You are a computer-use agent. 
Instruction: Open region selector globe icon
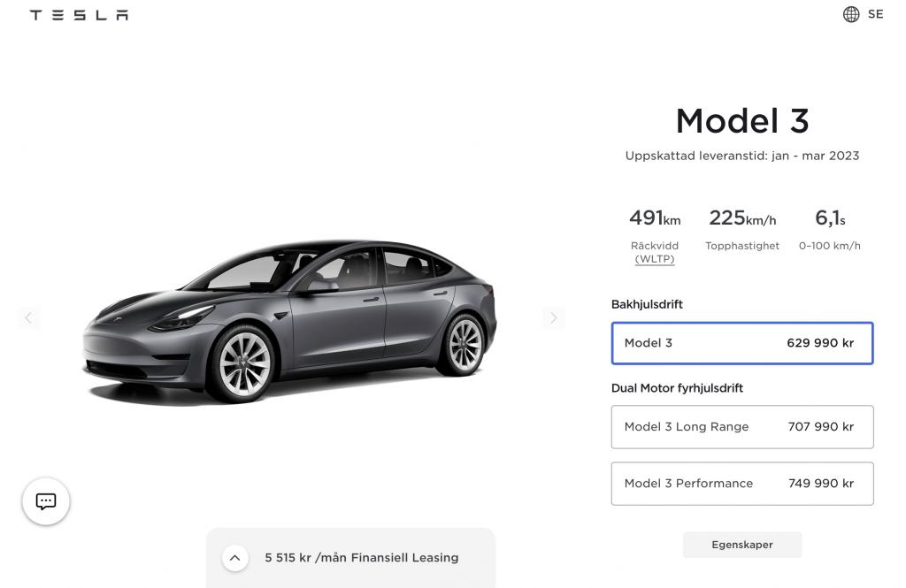(851, 14)
